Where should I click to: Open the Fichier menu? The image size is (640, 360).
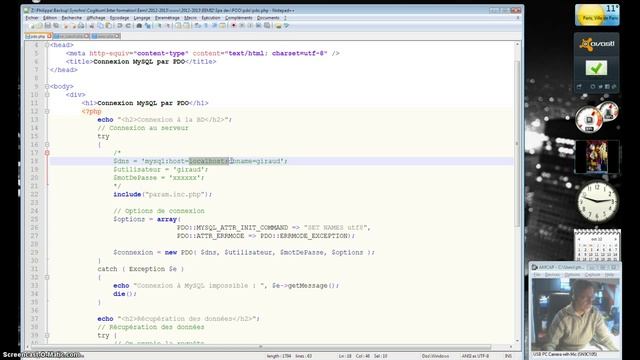click(32, 18)
